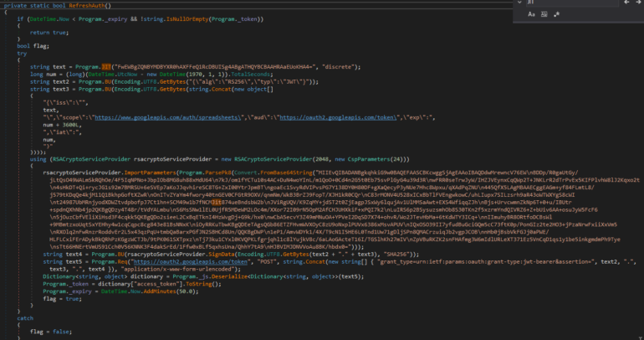The width and height of the screenshot is (644, 340).
Task: Open the googleapis auth/spreadsheets scope URL
Action: [x=168, y=117]
